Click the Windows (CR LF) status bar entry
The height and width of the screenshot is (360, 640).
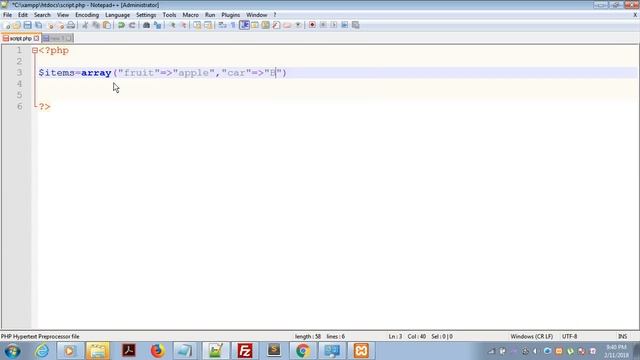point(531,336)
